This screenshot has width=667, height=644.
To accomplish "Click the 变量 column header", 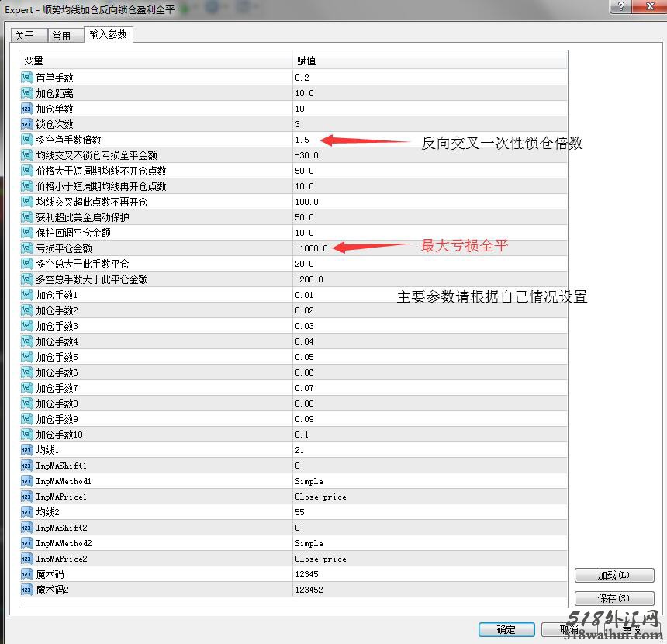I will (x=156, y=61).
